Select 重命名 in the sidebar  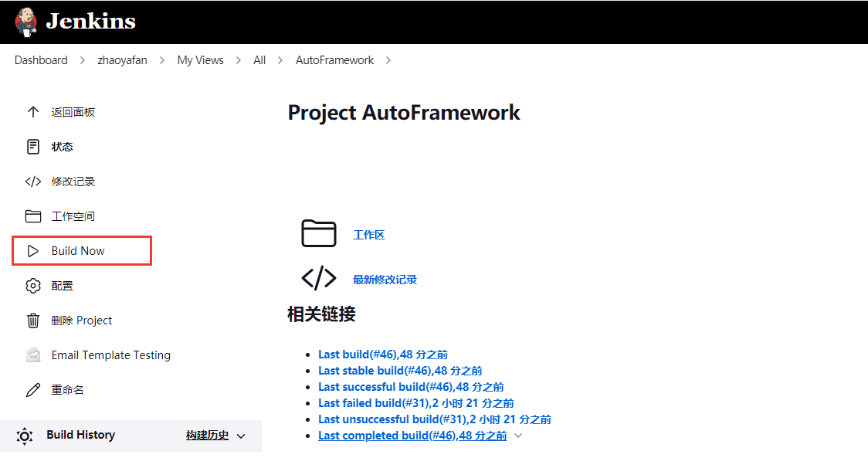(x=67, y=390)
